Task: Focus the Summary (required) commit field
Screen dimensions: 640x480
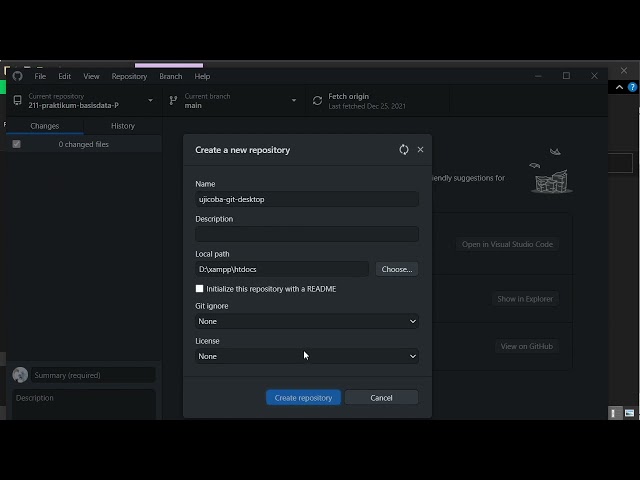Action: (x=93, y=375)
